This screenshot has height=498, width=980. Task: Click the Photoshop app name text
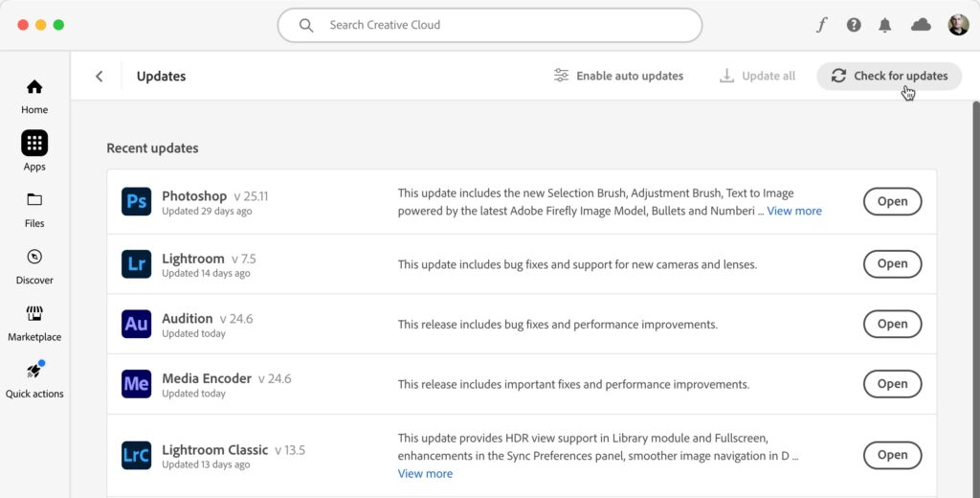tap(194, 195)
